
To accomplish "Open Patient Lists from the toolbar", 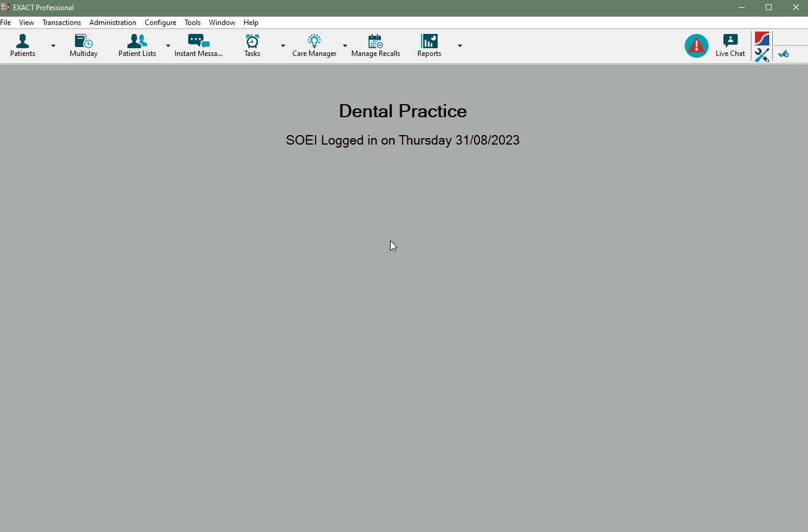I will click(137, 46).
